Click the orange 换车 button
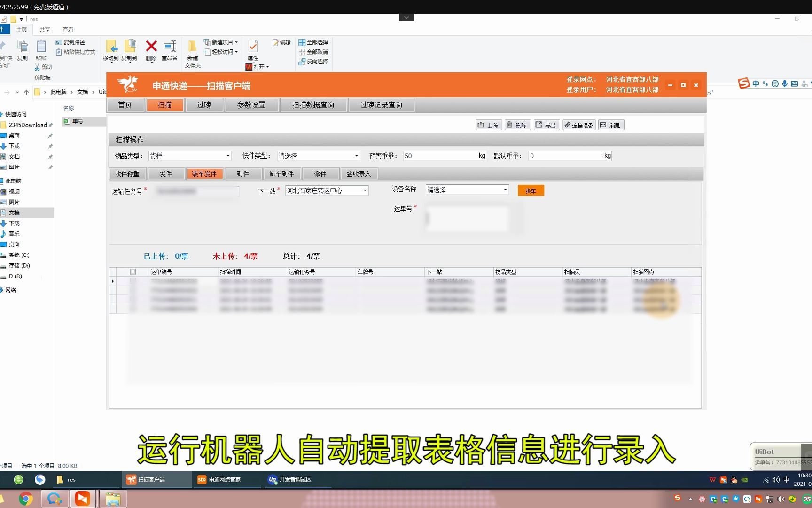The height and width of the screenshot is (508, 812). [x=531, y=190]
